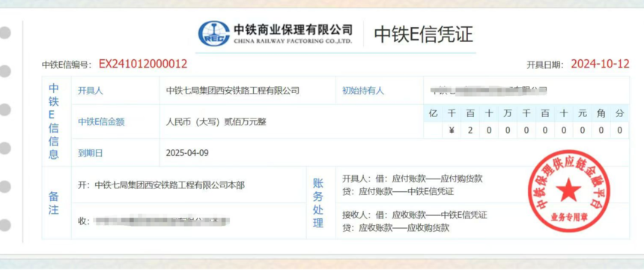Click the red 业务专用章 seal stamp
Image resolution: width=644 pixels, height=279 pixels.
[568, 191]
